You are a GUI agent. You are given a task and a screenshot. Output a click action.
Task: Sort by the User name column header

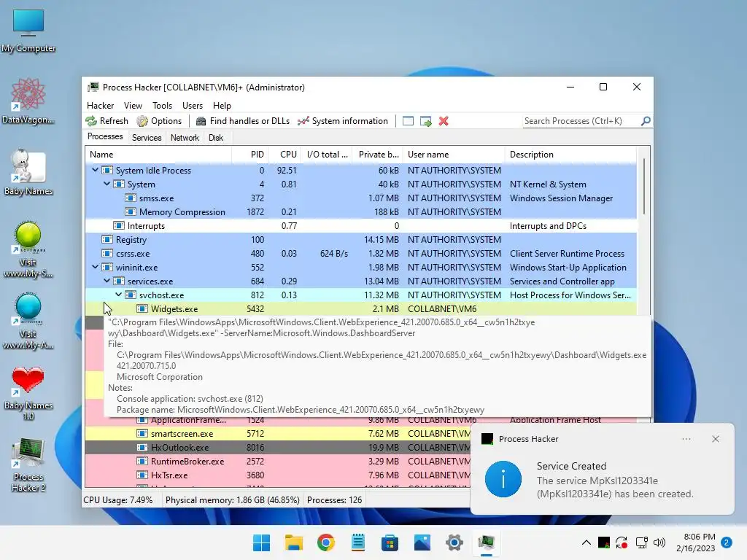pyautogui.click(x=454, y=155)
